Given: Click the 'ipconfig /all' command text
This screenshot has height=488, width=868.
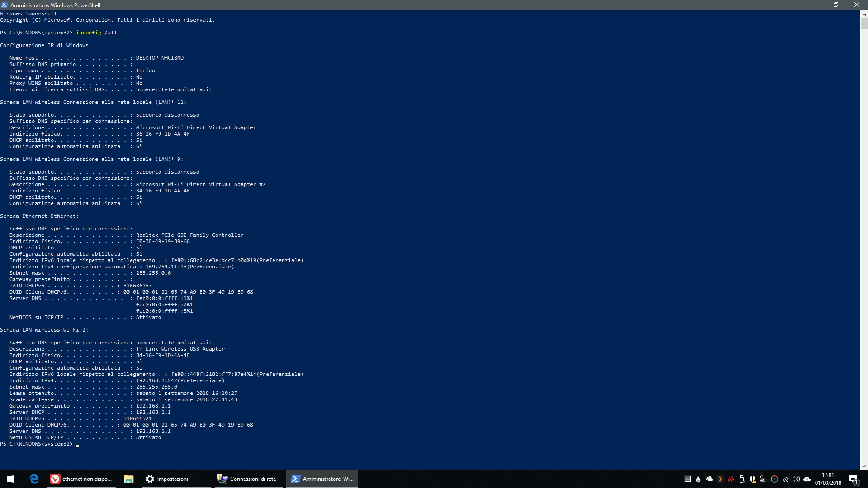Looking at the screenshot, I should coord(96,33).
